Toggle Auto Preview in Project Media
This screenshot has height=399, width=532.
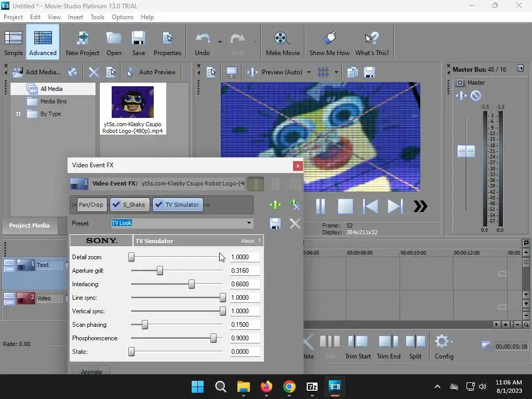click(x=151, y=72)
